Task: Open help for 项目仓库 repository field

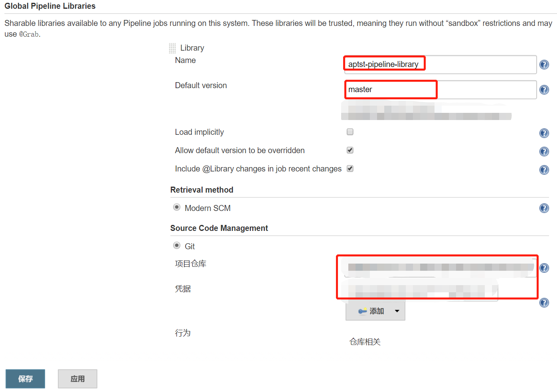Action: coord(544,268)
